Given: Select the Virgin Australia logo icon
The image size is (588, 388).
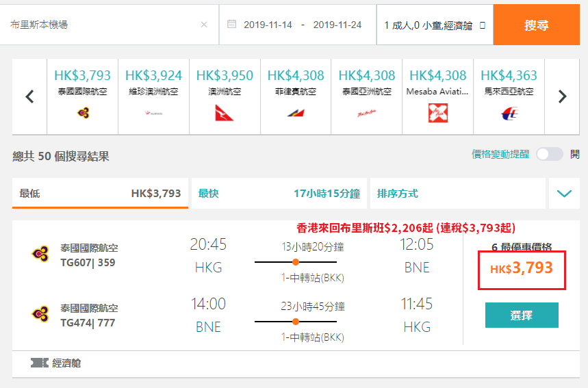Looking at the screenshot, I should (x=154, y=113).
